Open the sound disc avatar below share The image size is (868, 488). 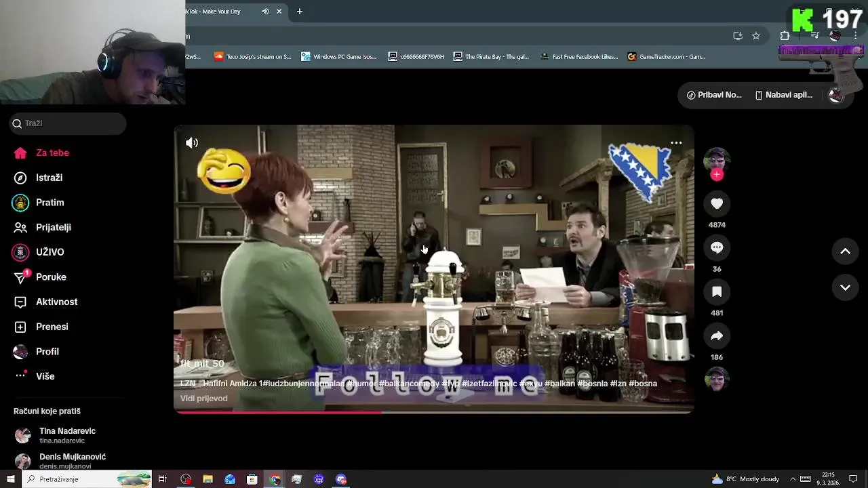pyautogui.click(x=717, y=380)
